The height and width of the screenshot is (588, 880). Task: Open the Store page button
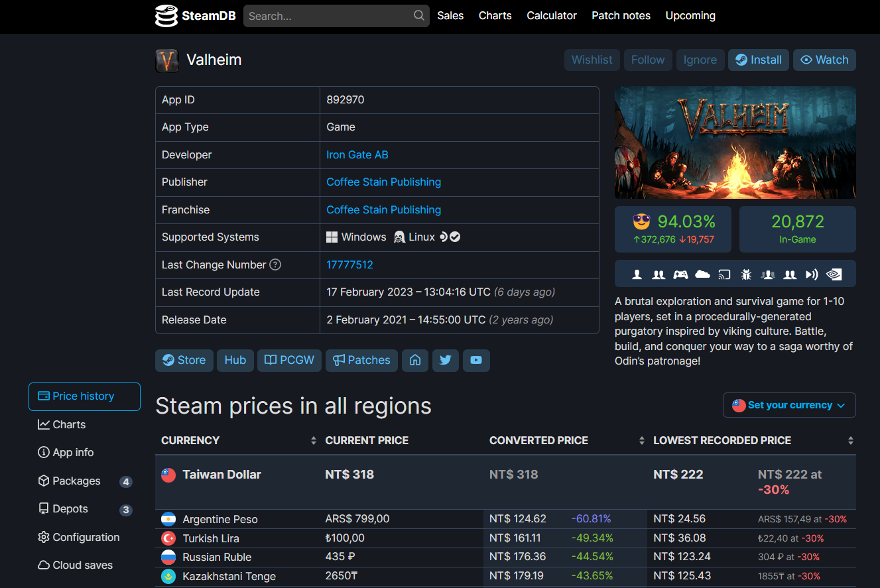pyautogui.click(x=184, y=360)
